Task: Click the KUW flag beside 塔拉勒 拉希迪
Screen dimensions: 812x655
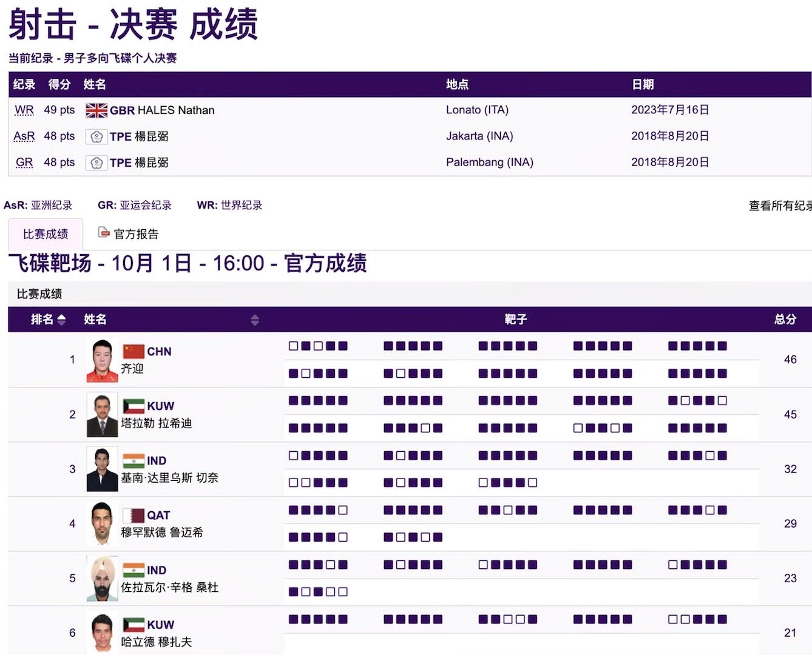Action: pyautogui.click(x=135, y=405)
